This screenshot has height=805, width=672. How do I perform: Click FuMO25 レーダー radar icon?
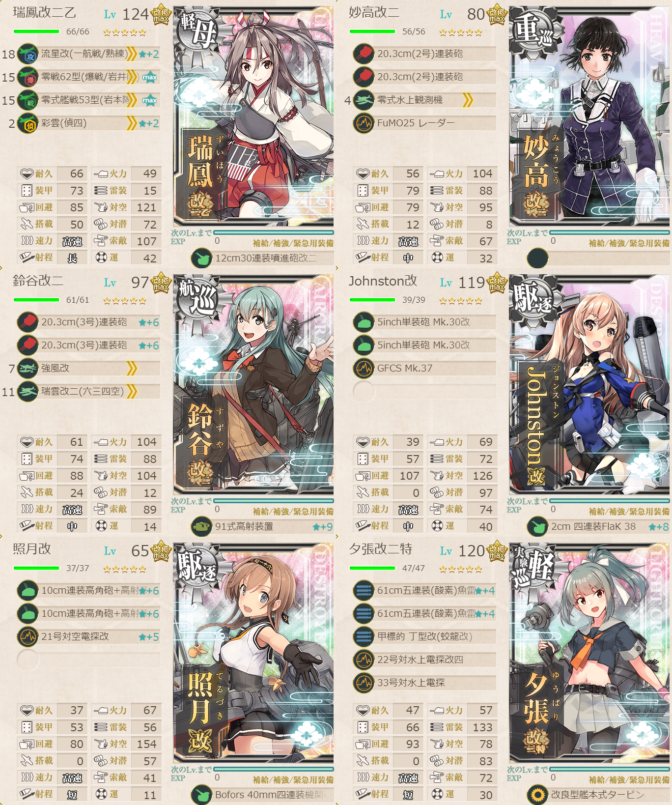click(364, 123)
